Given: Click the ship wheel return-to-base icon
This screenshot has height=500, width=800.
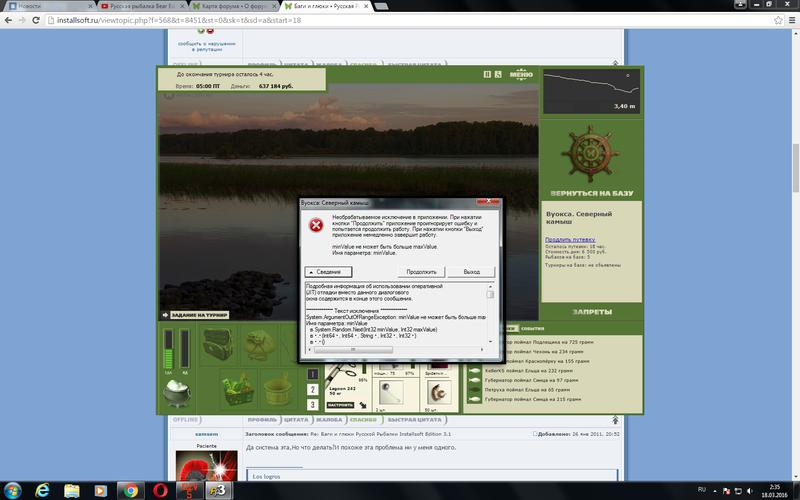Looking at the screenshot, I should [590, 153].
